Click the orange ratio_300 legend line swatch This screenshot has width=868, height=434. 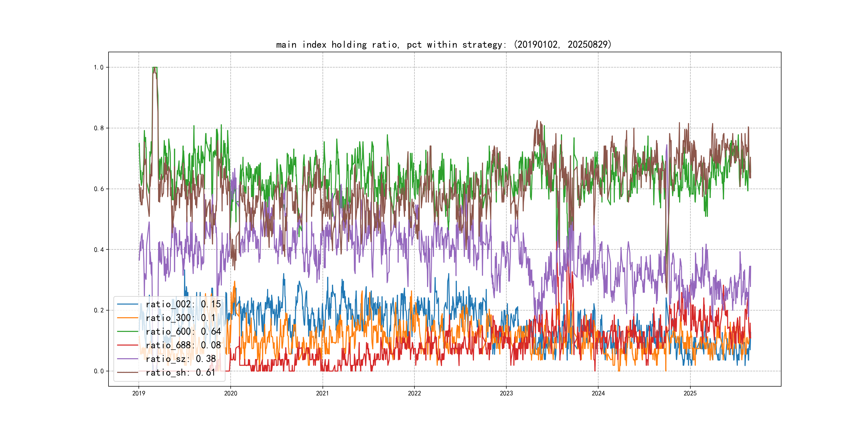tap(128, 318)
